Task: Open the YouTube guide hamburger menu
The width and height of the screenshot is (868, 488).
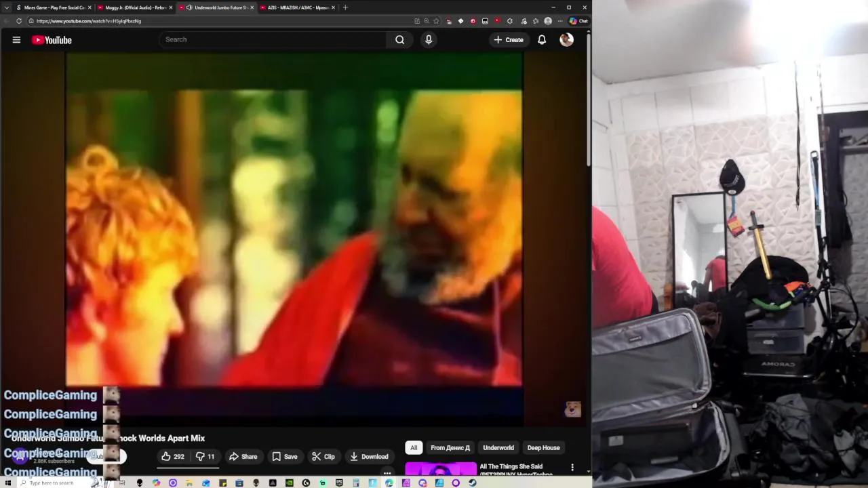Action: pyautogui.click(x=16, y=40)
